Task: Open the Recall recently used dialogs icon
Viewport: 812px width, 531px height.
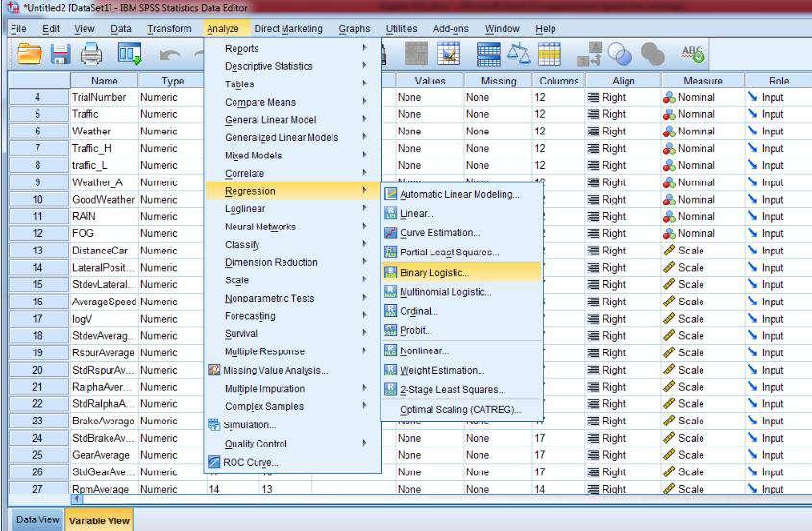Action: 130,54
